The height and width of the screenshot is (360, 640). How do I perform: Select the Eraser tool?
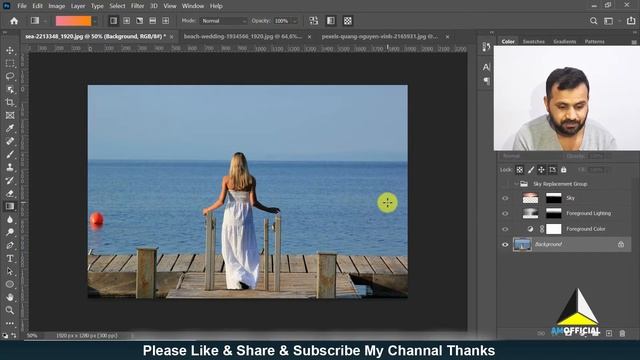tap(10, 193)
